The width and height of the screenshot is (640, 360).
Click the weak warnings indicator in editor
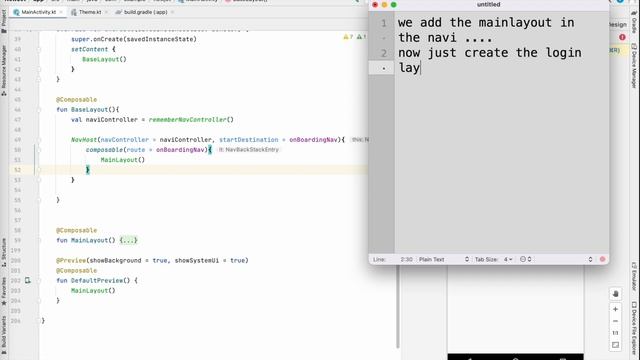click(362, 37)
